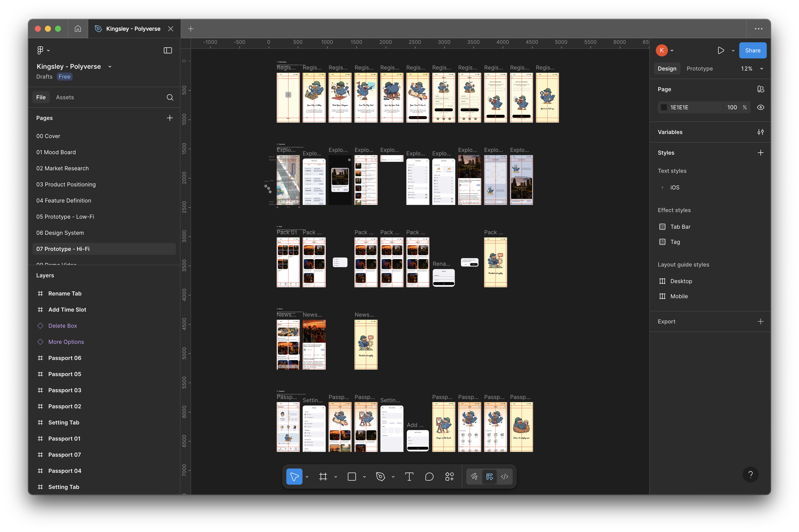Click the Rectangle shape tool
Viewport: 799px width, 532px height.
(352, 477)
